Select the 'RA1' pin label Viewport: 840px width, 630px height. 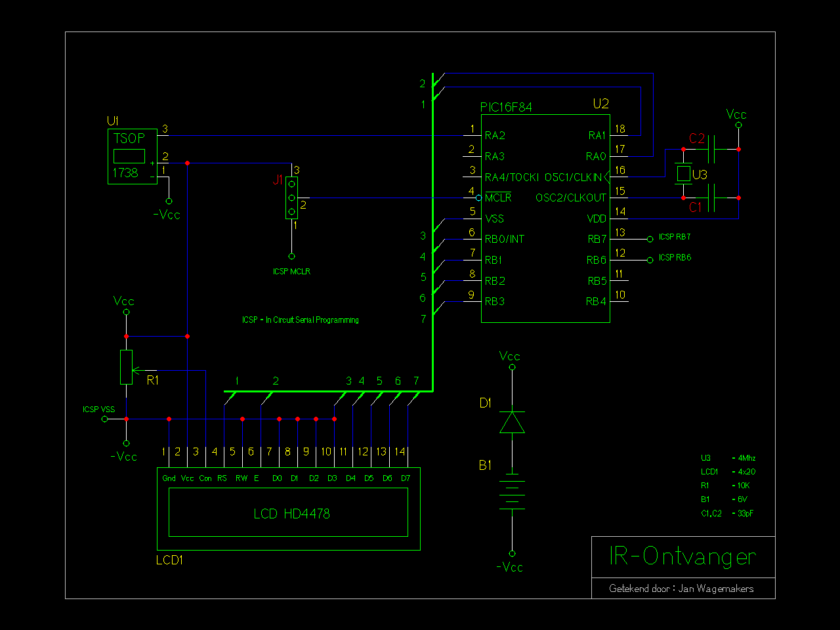point(597,136)
